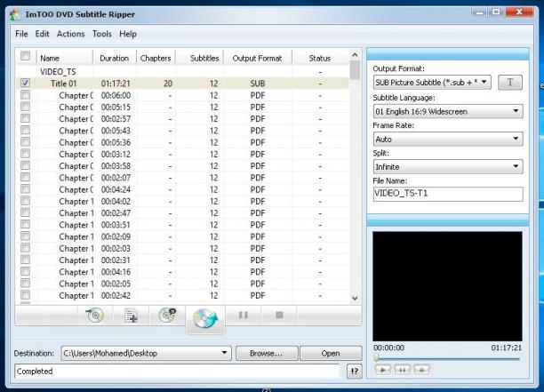This screenshot has height=392, width=544.
Task: Open the Subtitle Language dropdown
Action: [448, 111]
